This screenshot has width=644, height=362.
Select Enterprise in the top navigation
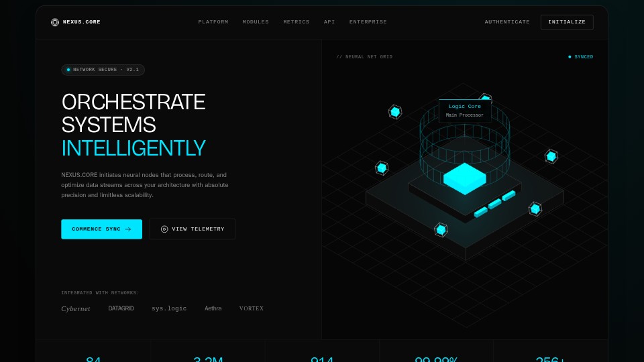tap(368, 22)
